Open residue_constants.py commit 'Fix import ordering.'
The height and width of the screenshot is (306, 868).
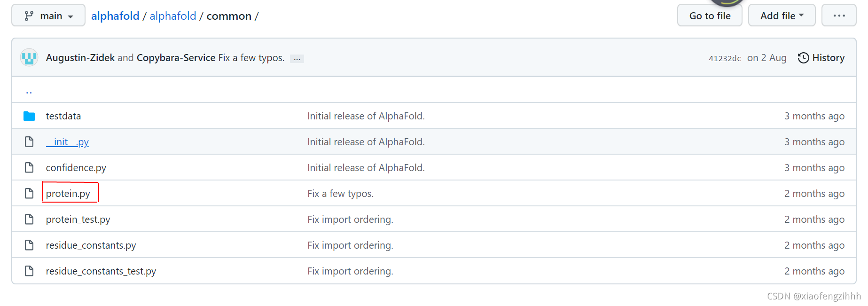[351, 245]
